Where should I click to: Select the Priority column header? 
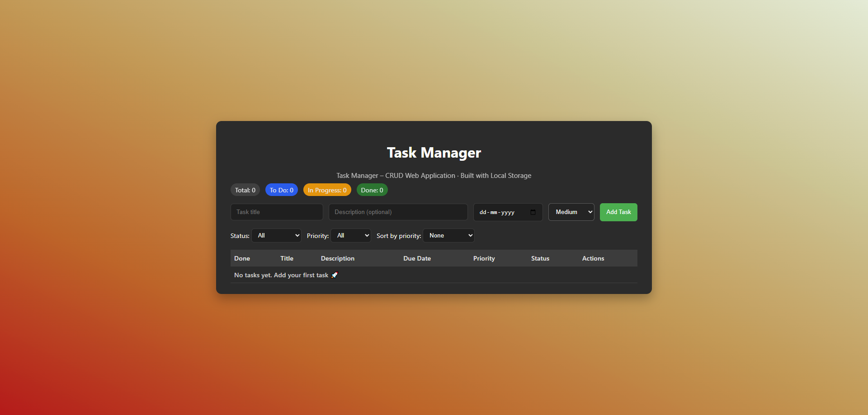click(x=484, y=258)
